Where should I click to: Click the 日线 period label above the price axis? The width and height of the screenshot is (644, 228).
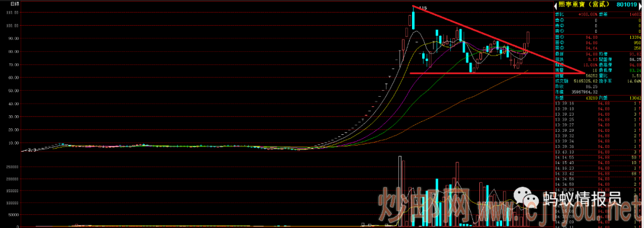(14, 4)
